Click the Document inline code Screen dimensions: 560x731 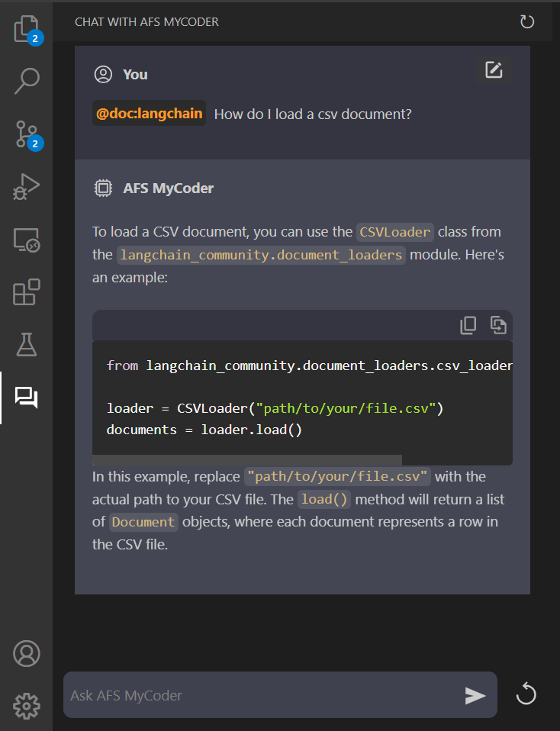coord(143,522)
